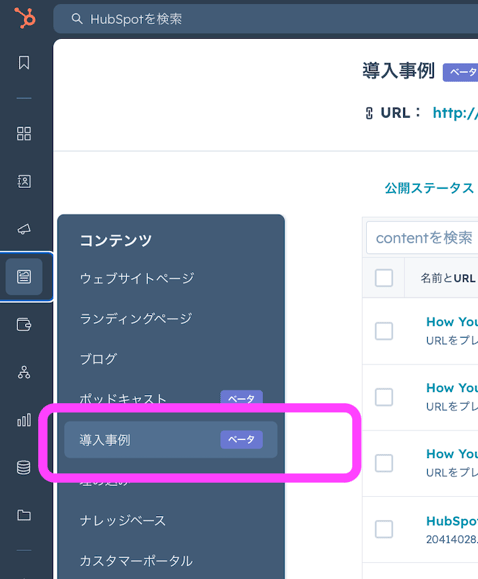Open the Workspaces grid icon

(x=24, y=133)
